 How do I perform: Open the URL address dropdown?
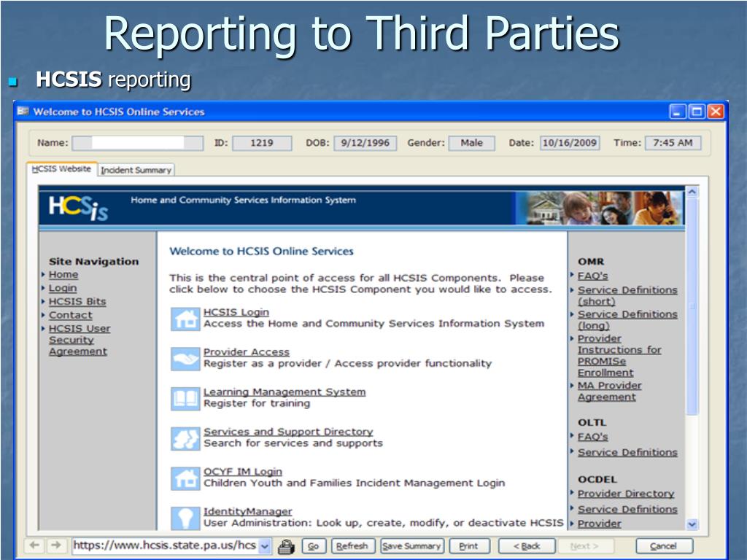coord(265,545)
